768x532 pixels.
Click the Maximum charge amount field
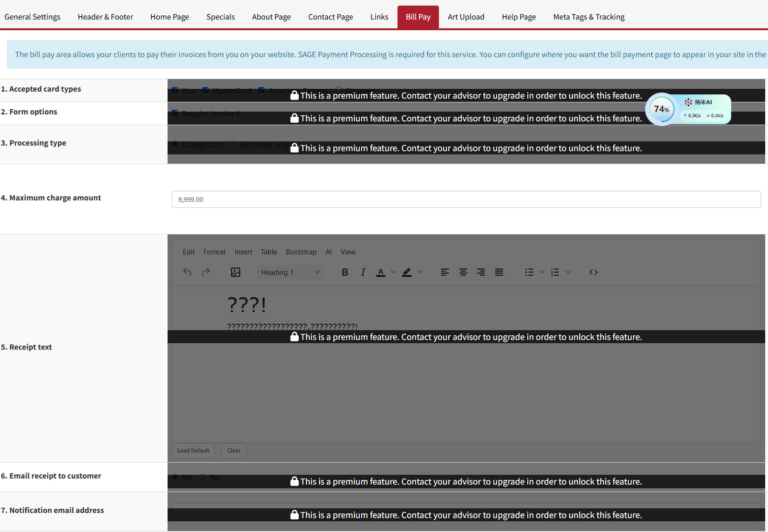[x=466, y=199]
